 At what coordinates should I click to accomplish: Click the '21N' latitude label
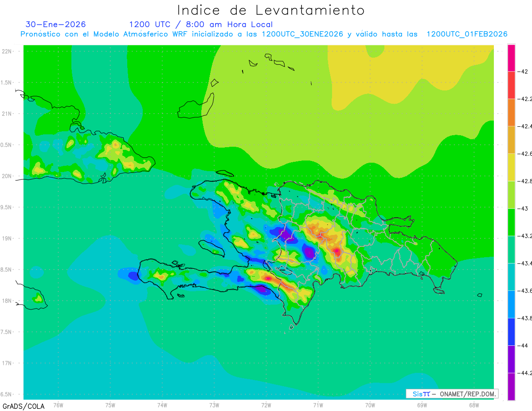[x=8, y=114]
